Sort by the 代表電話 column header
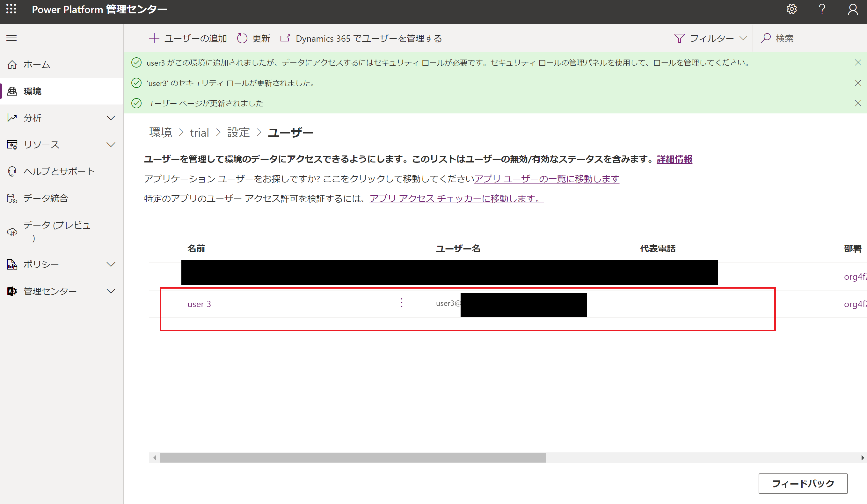 pyautogui.click(x=658, y=248)
